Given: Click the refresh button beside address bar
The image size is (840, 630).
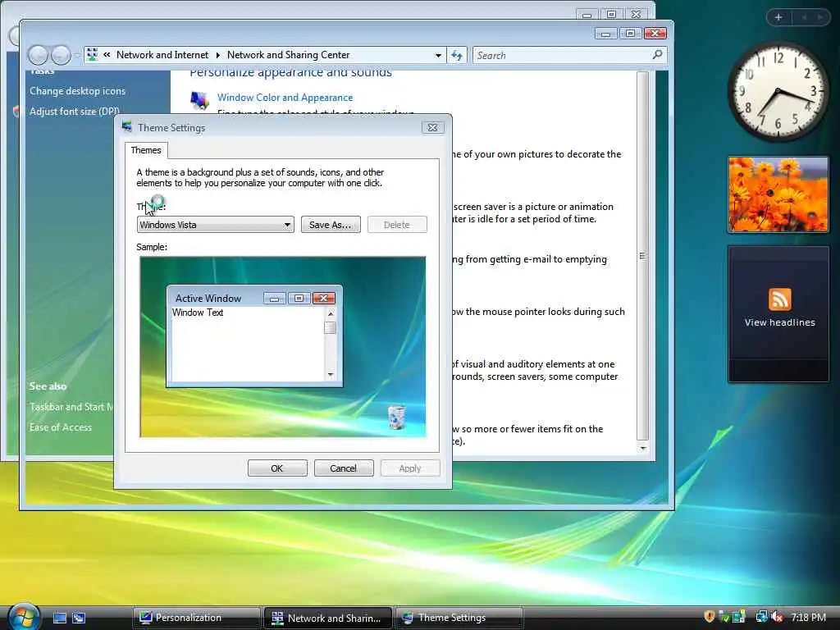Looking at the screenshot, I should 456,55.
